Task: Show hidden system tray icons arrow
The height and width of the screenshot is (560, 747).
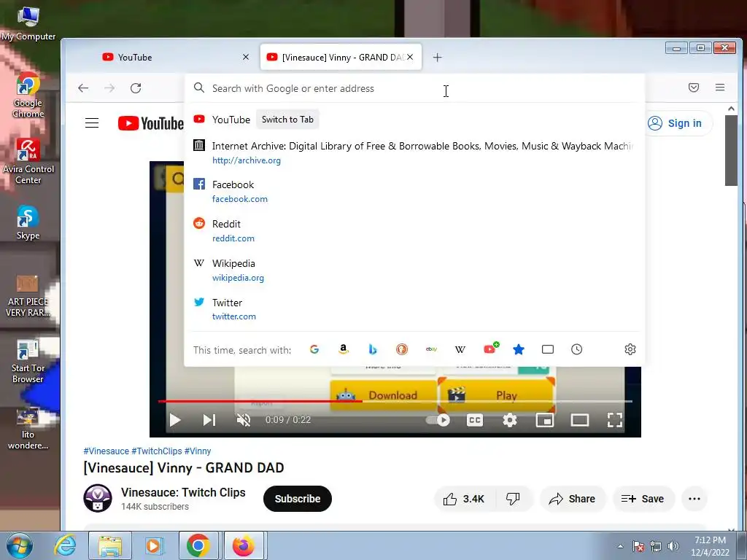Action: pos(620,546)
